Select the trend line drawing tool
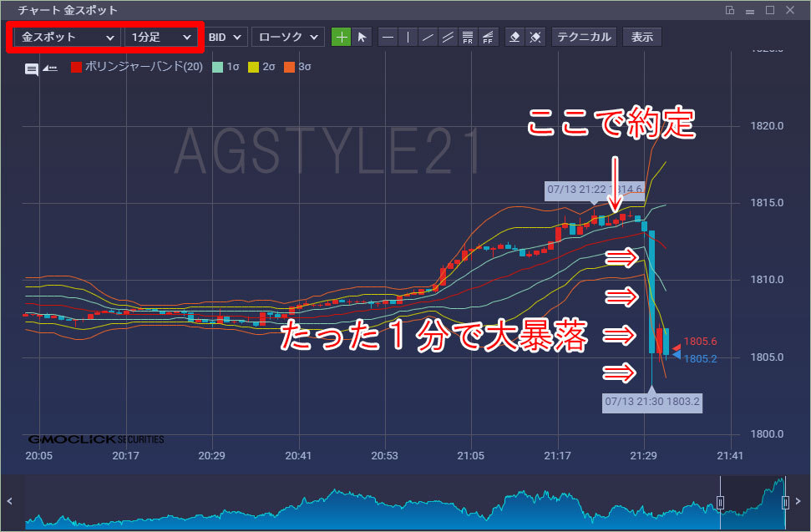Viewport: 811px width, 532px height. point(428,37)
